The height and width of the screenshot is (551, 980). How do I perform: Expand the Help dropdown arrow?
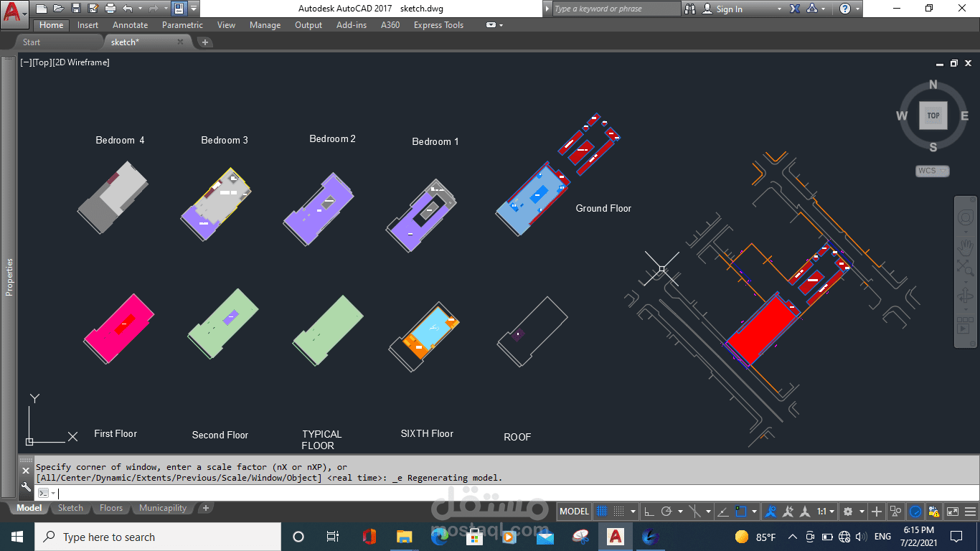[x=858, y=9]
